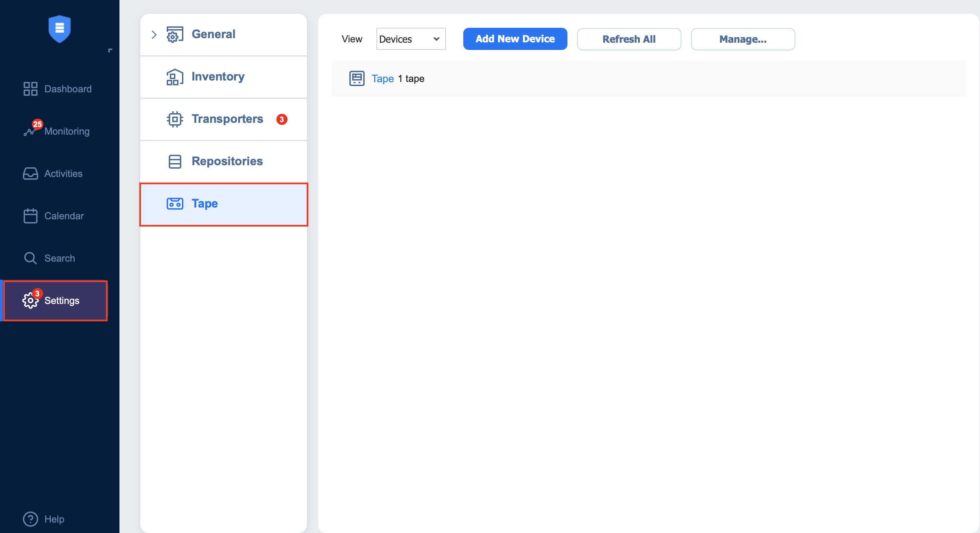Click the Manage... button

pyautogui.click(x=742, y=39)
